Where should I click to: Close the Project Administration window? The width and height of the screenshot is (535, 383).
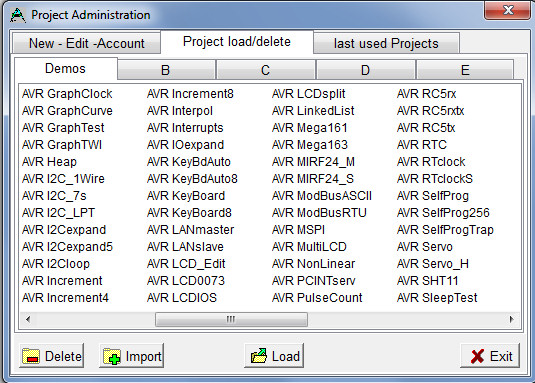click(508, 10)
